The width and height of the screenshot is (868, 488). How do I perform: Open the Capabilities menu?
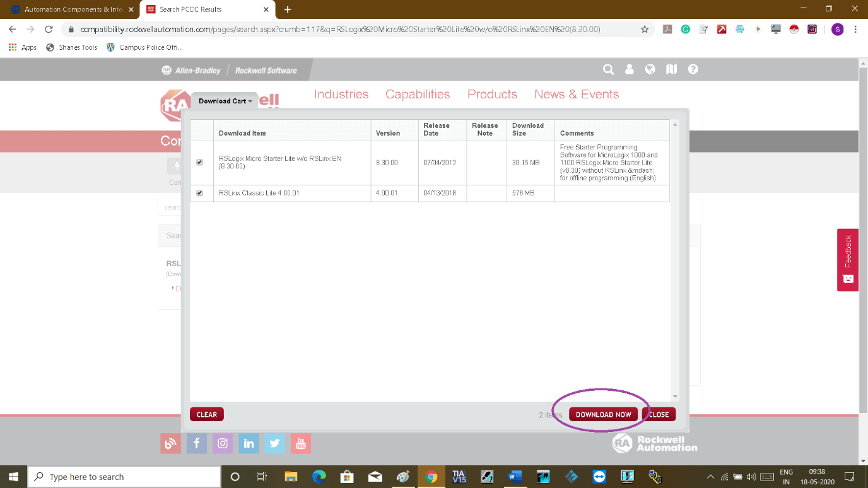[418, 94]
